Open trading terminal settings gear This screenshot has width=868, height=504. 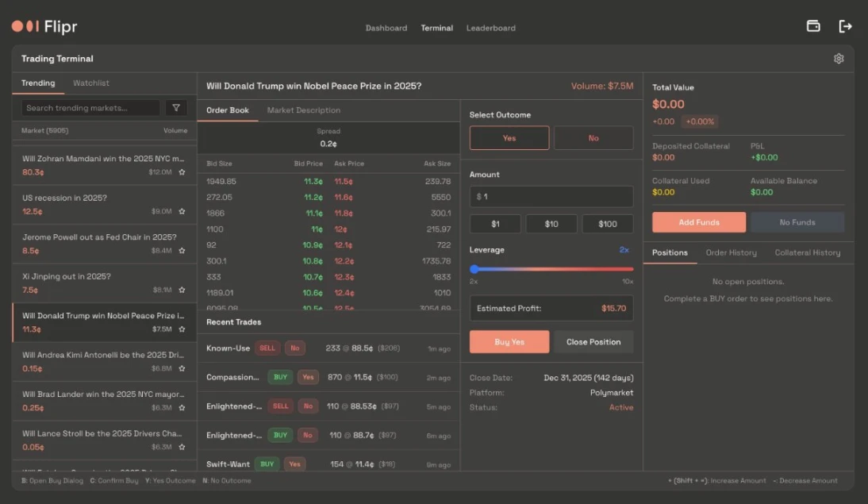(x=839, y=59)
